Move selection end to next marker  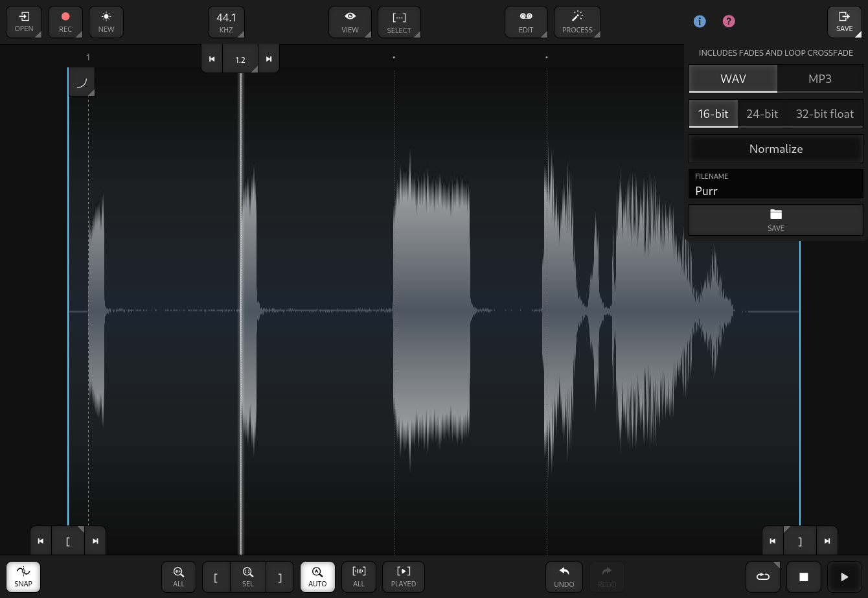point(827,541)
